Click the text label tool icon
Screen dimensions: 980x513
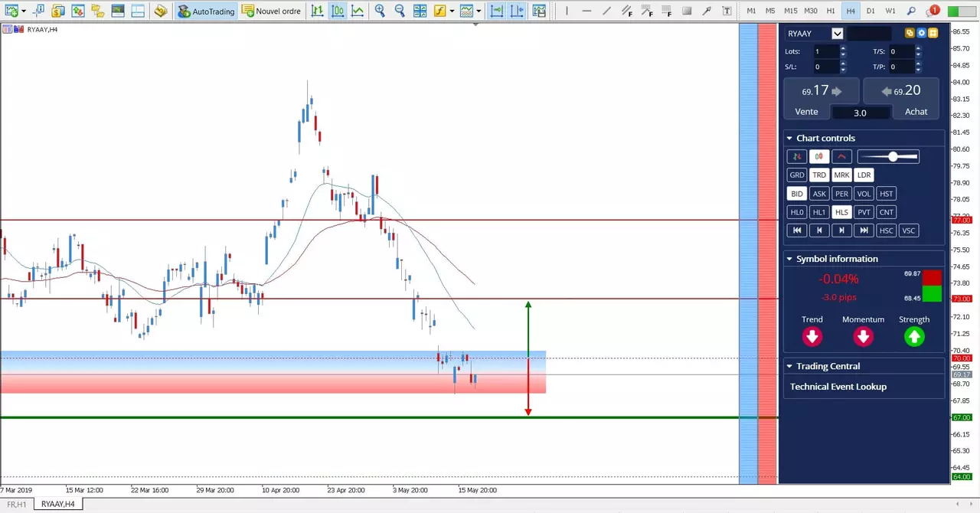point(727,11)
